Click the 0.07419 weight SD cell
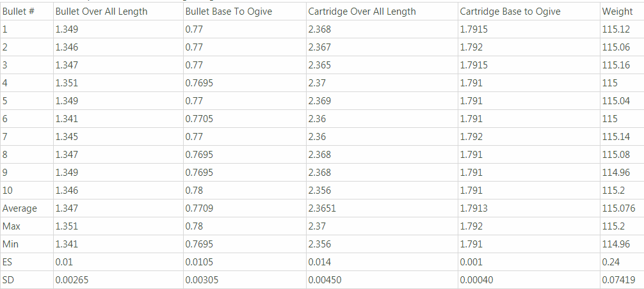The image size is (644, 289). [x=622, y=280]
